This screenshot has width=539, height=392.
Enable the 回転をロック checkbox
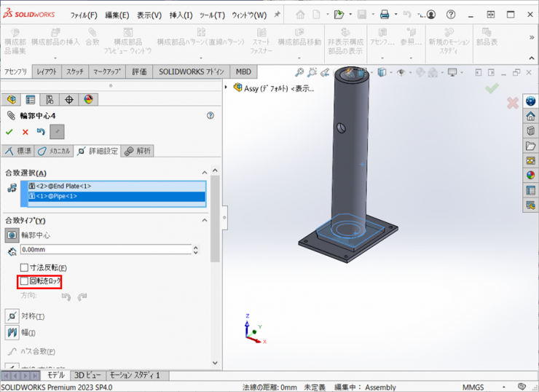[25, 281]
